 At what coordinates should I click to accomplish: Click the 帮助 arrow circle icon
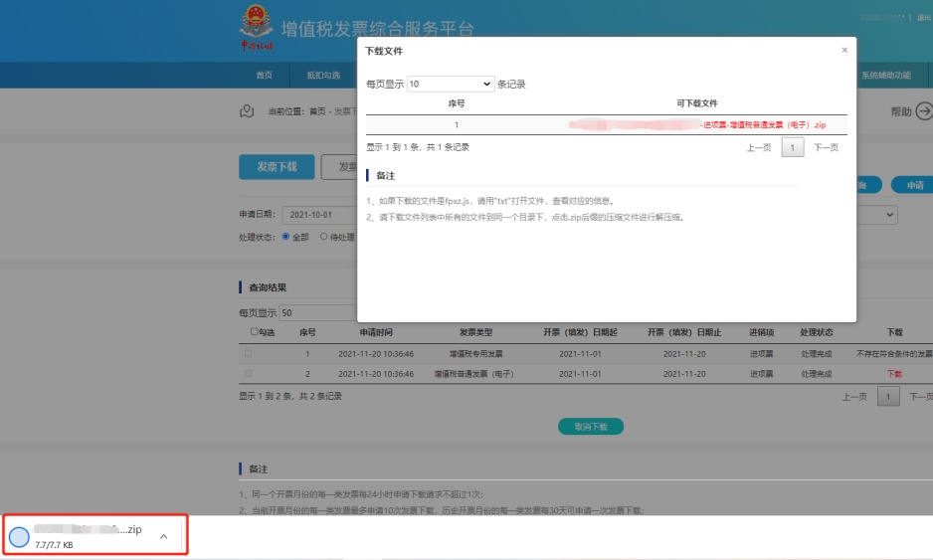924,111
